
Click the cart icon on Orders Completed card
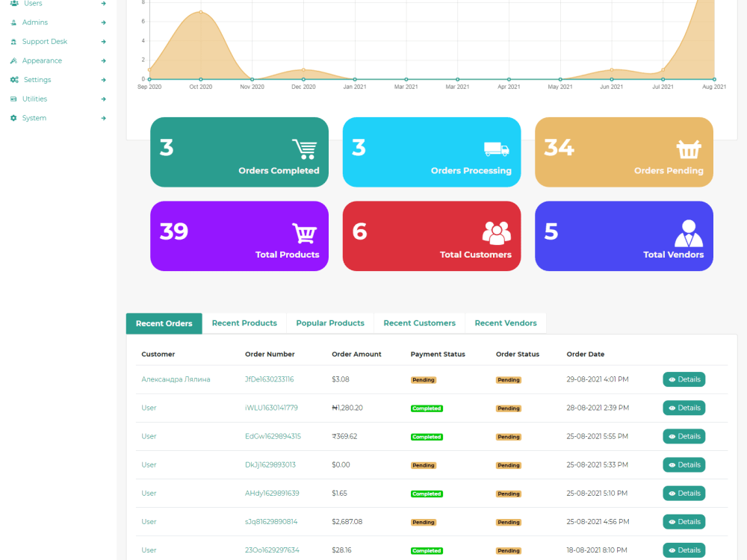[x=304, y=148]
